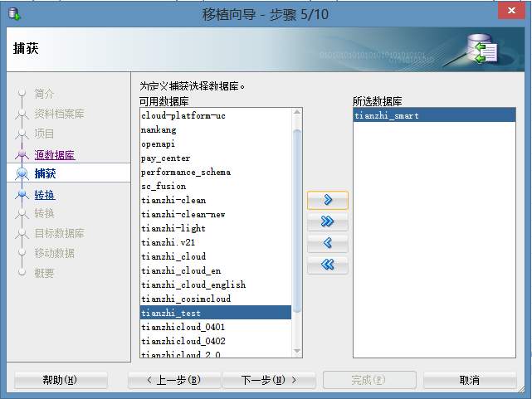This screenshot has height=399, width=532.
Task: Select tianzhi.v21 database entry
Action: (216, 242)
